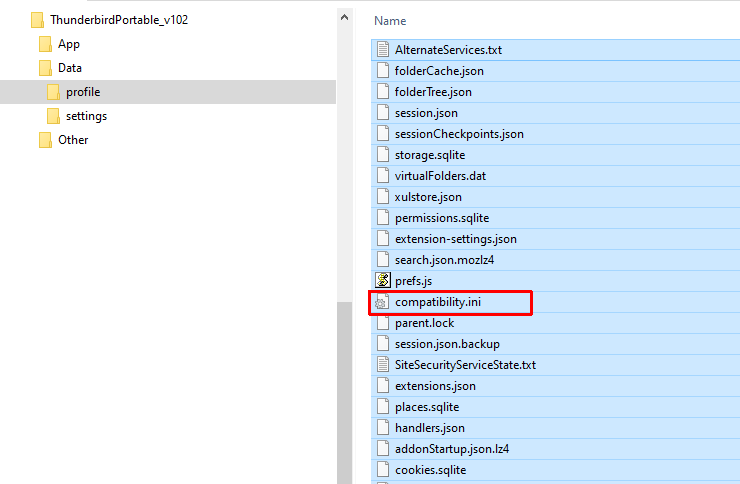Select the profile folder label
740x484 pixels.
(83, 92)
